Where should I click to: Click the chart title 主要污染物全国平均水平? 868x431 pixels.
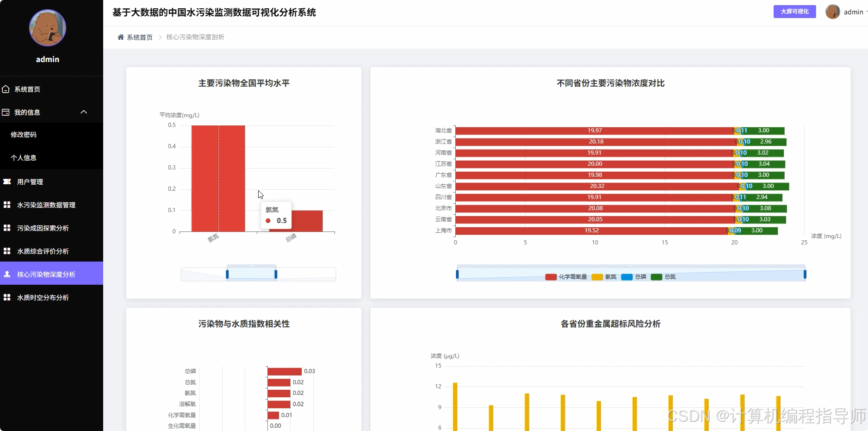point(244,83)
